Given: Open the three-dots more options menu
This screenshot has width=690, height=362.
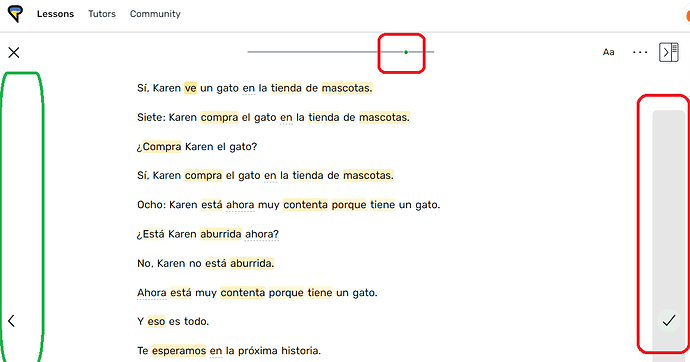Looking at the screenshot, I should [640, 52].
